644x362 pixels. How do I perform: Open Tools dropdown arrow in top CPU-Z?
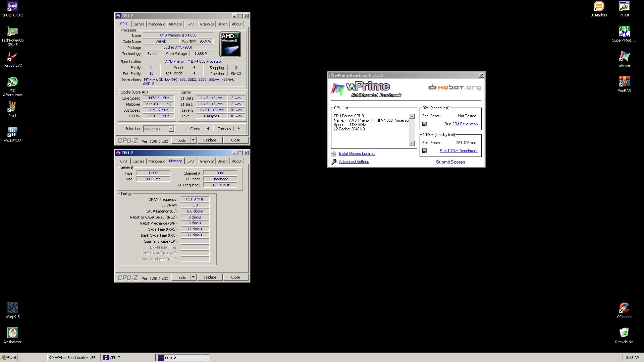point(193,140)
